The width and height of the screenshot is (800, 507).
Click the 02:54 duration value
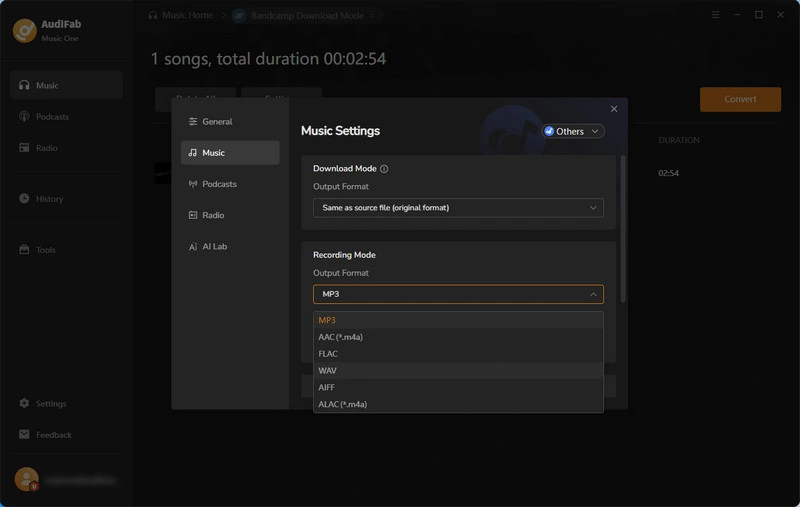click(668, 173)
